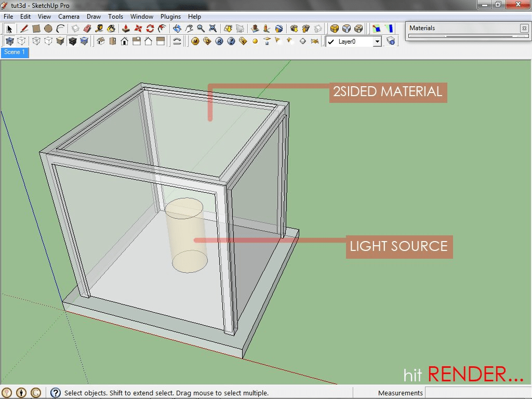Open the Layer0 dropdown arrow
The width and height of the screenshot is (532, 399).
(377, 42)
